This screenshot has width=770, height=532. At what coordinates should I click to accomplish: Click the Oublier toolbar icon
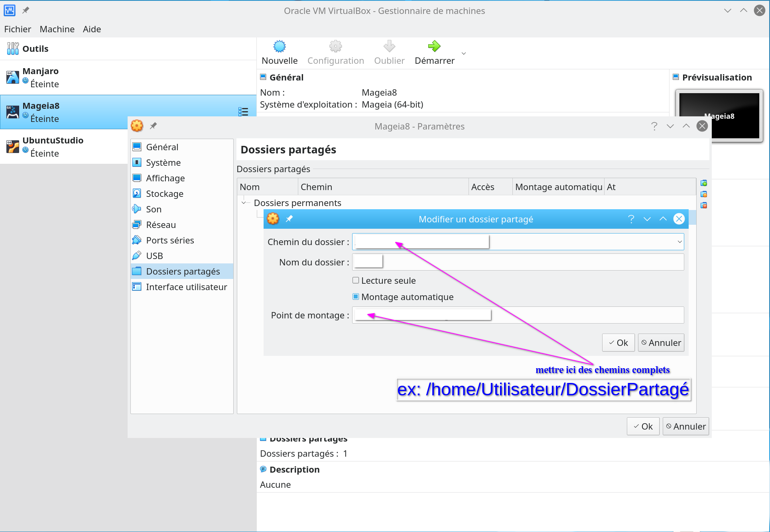tap(389, 47)
